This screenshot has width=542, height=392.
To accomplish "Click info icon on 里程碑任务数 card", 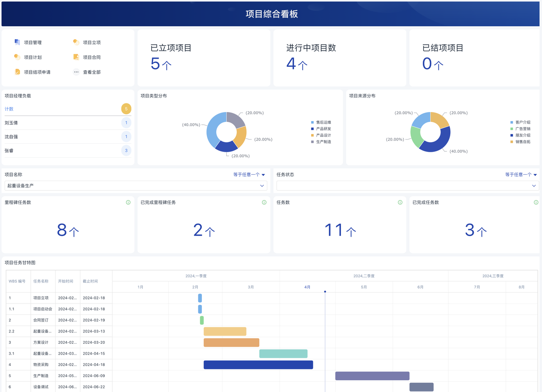I will (128, 202).
